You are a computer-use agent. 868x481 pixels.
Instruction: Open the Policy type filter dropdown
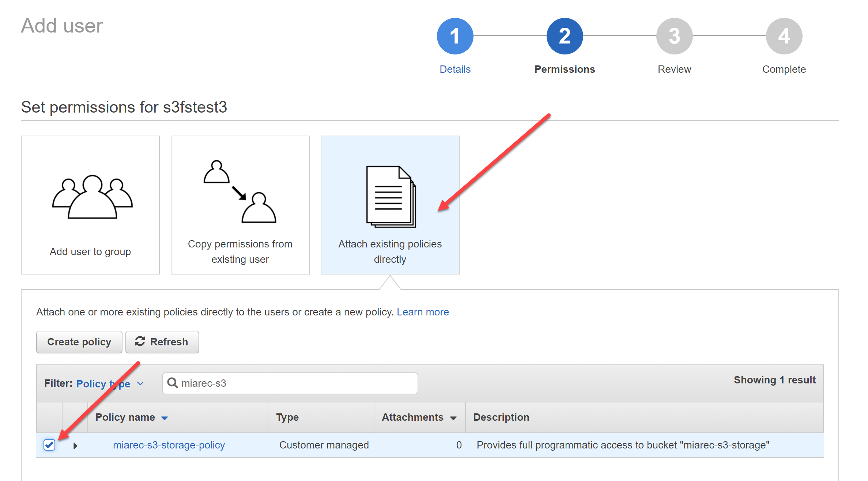click(110, 383)
